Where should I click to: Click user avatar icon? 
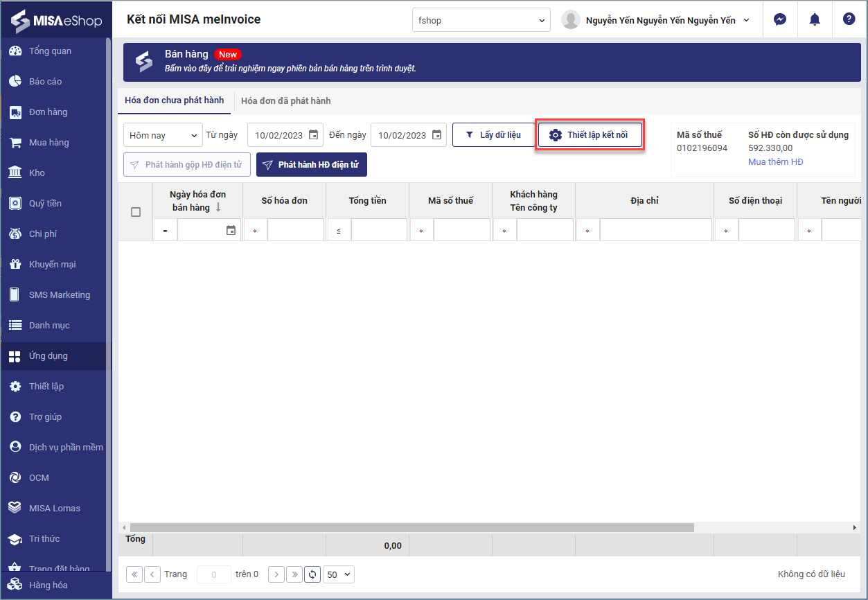coord(571,20)
